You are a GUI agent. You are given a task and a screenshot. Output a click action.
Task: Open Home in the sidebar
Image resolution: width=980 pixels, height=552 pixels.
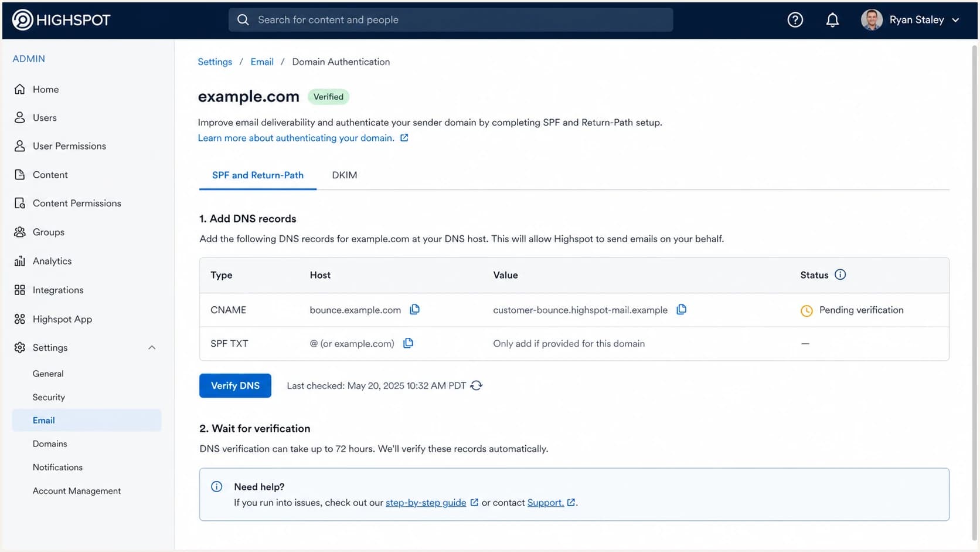[x=46, y=89]
